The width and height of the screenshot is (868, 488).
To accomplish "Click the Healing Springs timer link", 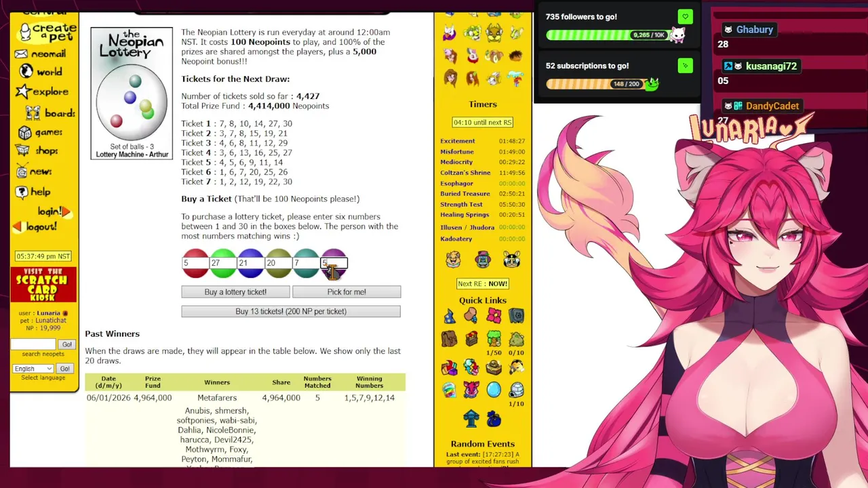I will (x=465, y=215).
